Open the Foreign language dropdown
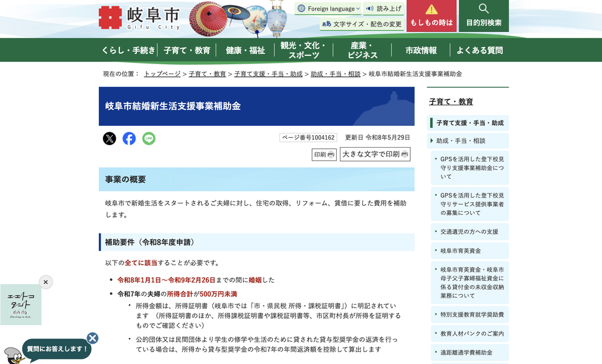The height and width of the screenshot is (364, 602). [328, 8]
